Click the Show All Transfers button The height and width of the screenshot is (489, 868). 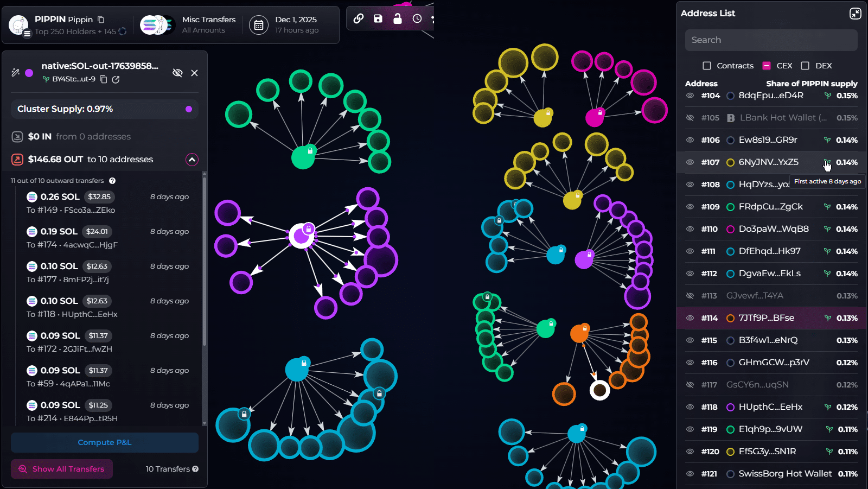62,469
